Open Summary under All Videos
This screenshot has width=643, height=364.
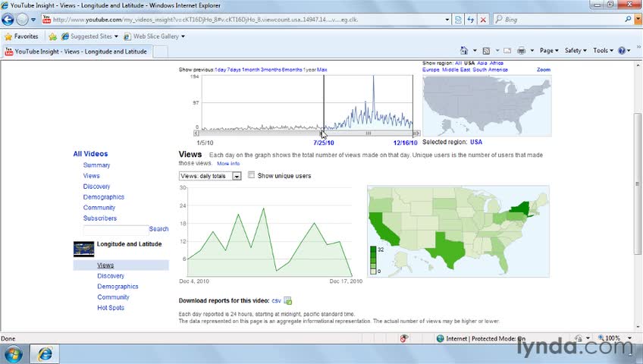[96, 165]
